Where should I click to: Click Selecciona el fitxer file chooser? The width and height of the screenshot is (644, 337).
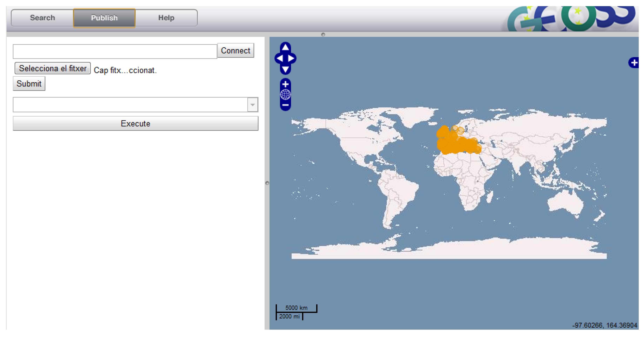(x=52, y=68)
